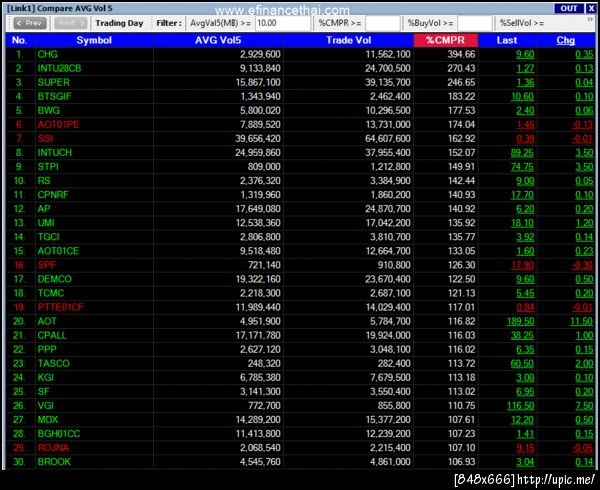Select symbol VGI

coord(46,406)
